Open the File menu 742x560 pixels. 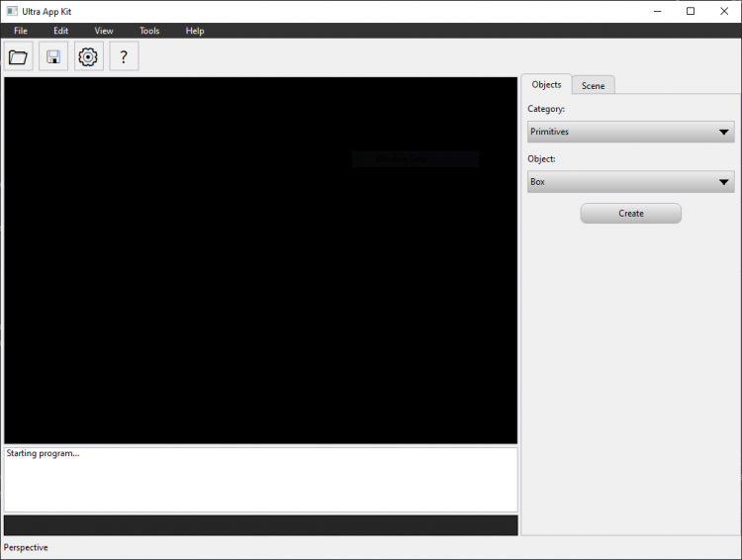(21, 31)
